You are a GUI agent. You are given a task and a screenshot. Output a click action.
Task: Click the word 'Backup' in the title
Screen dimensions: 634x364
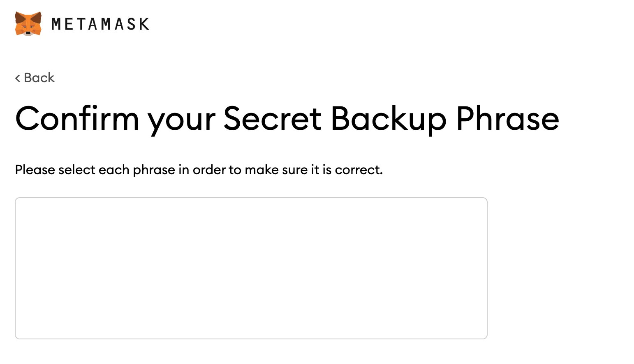(x=389, y=120)
